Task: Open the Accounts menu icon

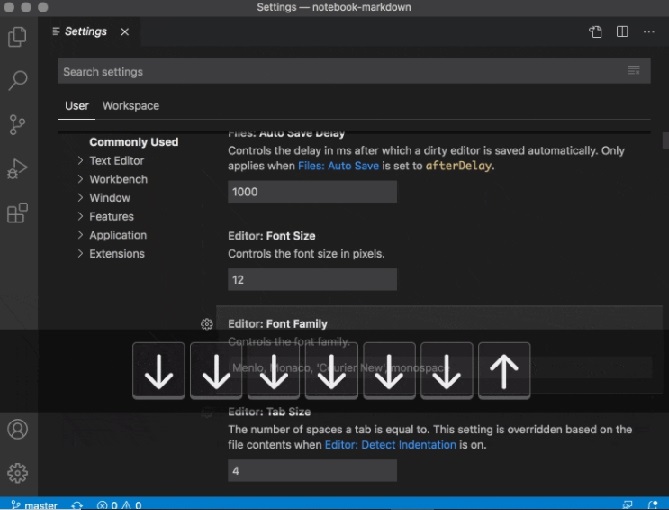Action: click(17, 429)
